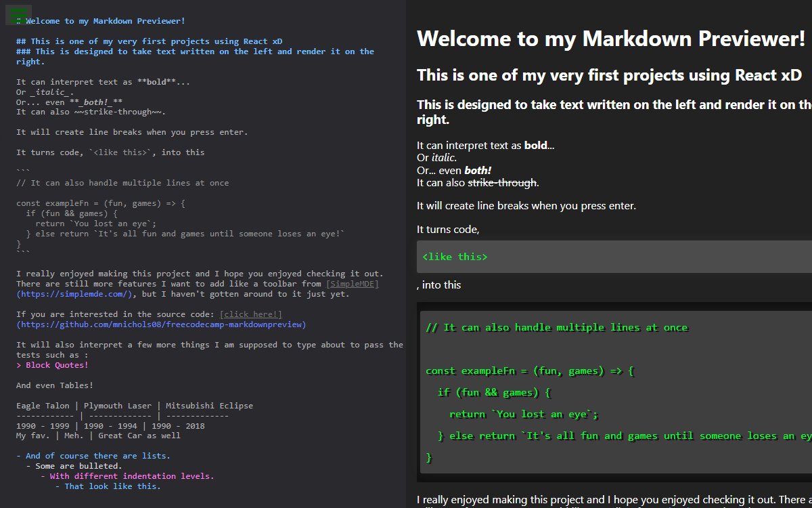The image size is (812, 508).
Task: Click '**_both!_**' in the editor
Action: point(96,102)
